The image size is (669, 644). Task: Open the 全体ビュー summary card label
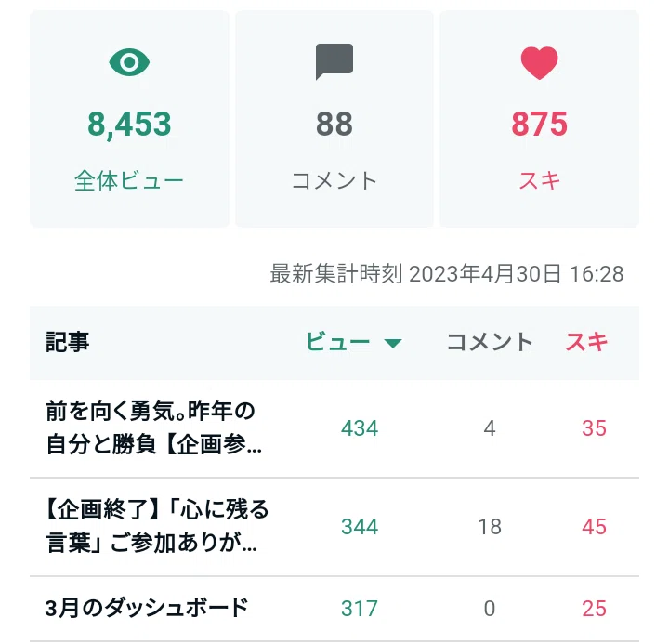click(129, 180)
